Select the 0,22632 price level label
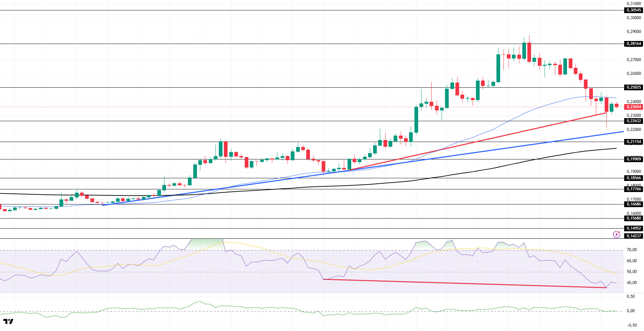 [x=634, y=121]
